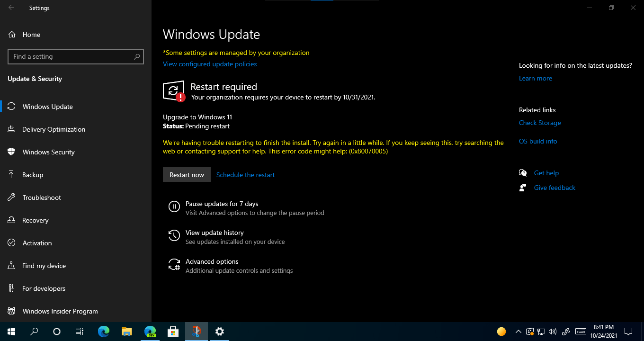
Task: Launch Edge Dev from the taskbar
Action: coord(150,332)
